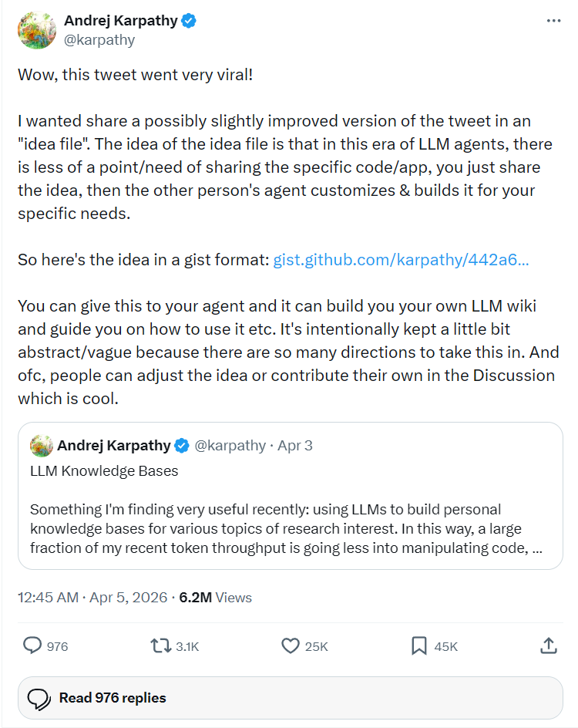
Task: Click the share upload icon
Action: coord(549,645)
